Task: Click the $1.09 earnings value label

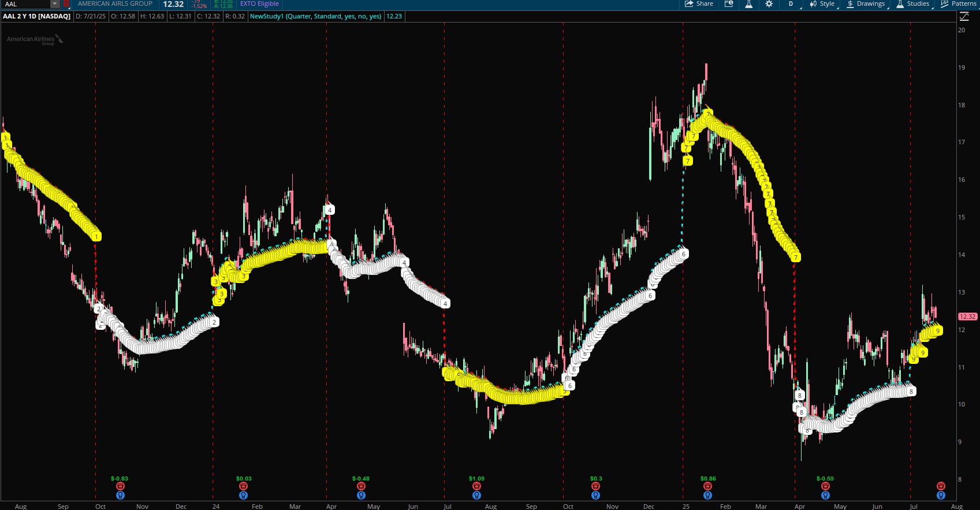Action: coord(476,479)
